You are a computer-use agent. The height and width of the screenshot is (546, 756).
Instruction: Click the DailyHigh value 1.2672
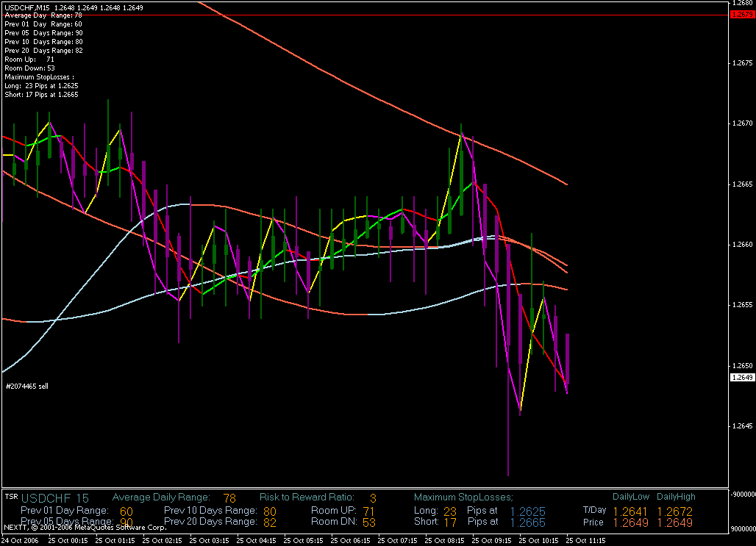674,511
